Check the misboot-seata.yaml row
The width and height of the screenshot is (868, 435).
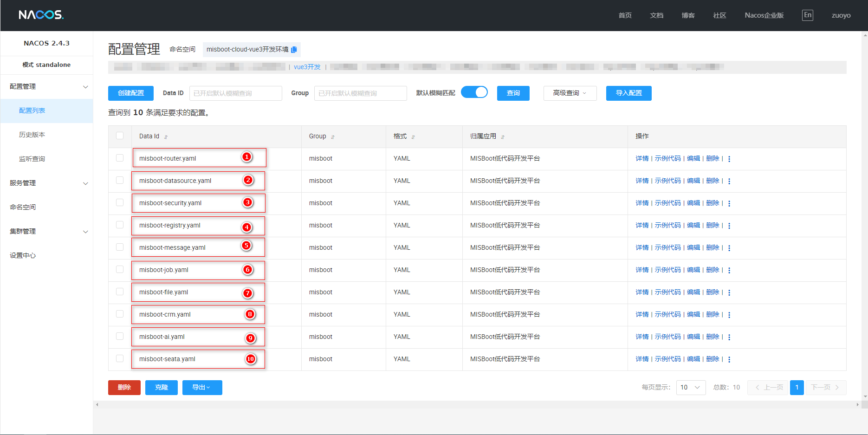point(120,358)
